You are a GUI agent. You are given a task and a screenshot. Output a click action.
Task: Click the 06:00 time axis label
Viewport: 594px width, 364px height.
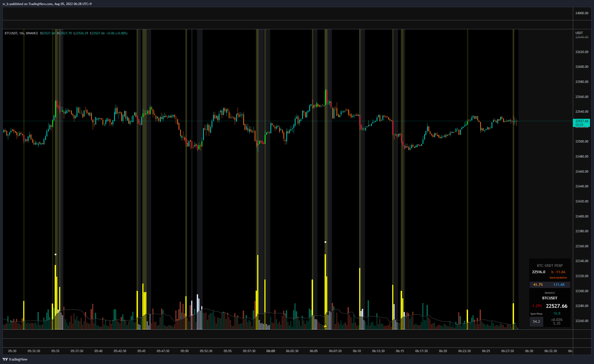click(x=271, y=351)
